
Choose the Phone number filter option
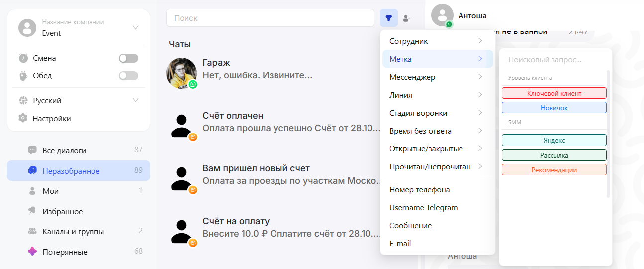(x=419, y=190)
